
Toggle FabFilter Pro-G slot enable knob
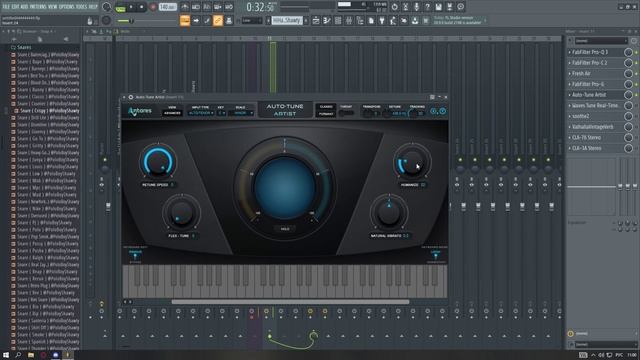[628, 84]
